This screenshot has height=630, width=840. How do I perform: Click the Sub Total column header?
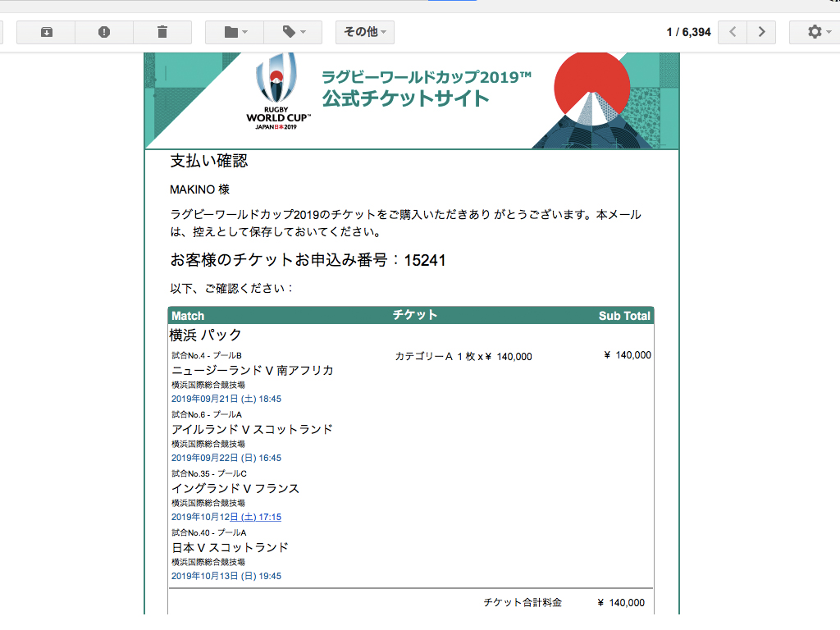point(624,316)
